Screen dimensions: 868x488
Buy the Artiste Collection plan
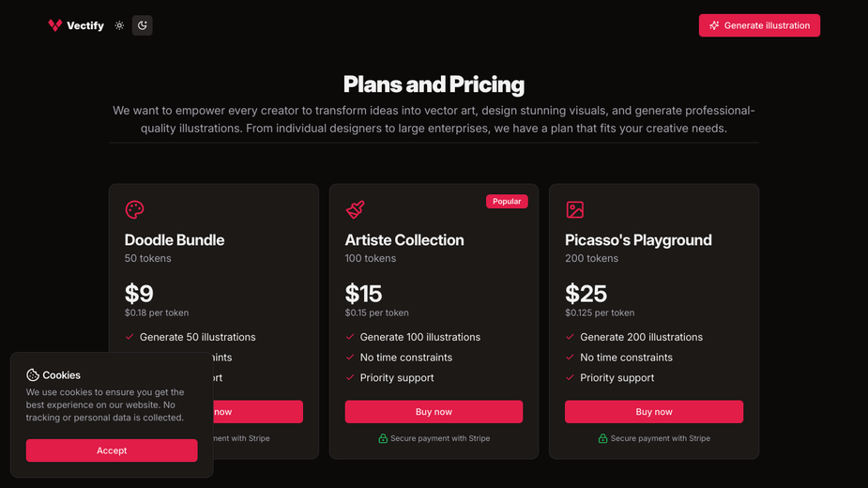[x=434, y=412]
